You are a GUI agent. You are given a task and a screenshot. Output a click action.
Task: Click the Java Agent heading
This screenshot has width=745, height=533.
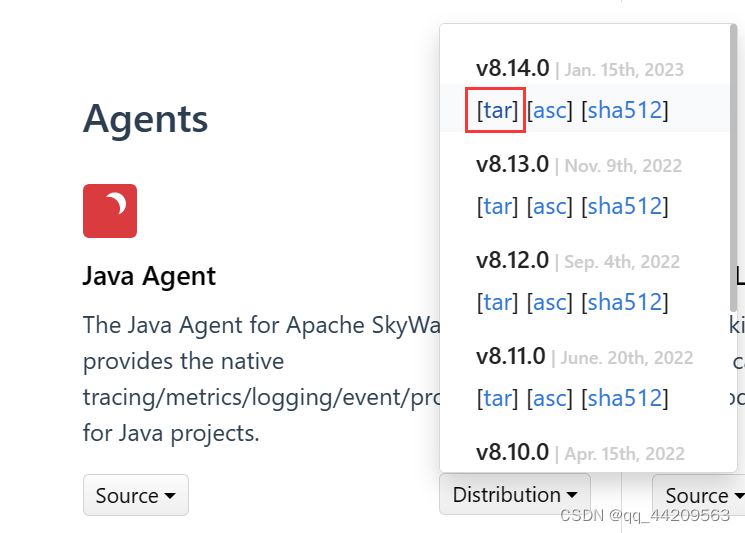(x=149, y=276)
